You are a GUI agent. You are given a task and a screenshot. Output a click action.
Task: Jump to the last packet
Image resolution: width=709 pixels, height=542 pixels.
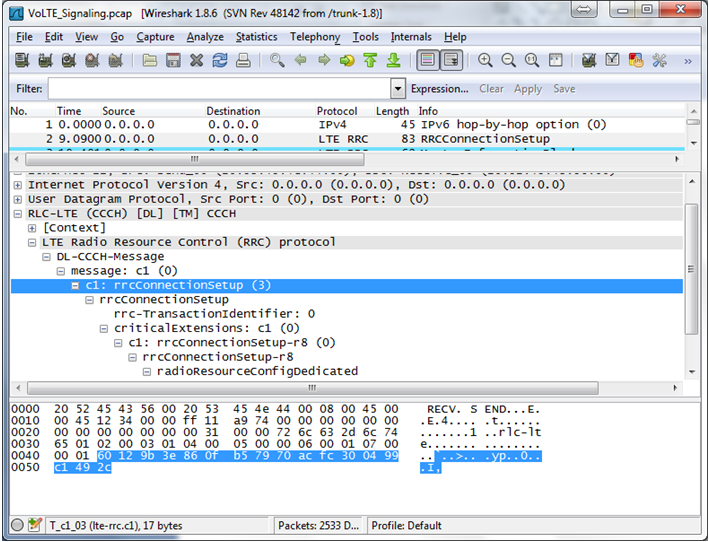coord(394,60)
